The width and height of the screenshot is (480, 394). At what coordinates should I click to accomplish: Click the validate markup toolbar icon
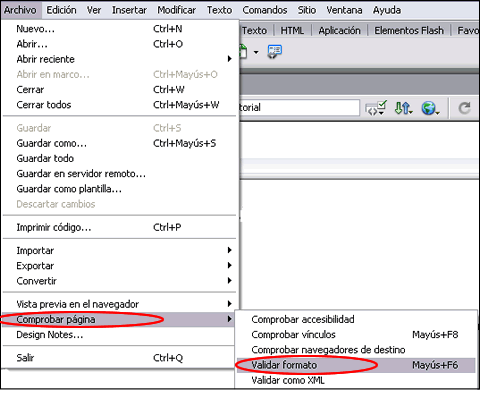pyautogui.click(x=376, y=108)
